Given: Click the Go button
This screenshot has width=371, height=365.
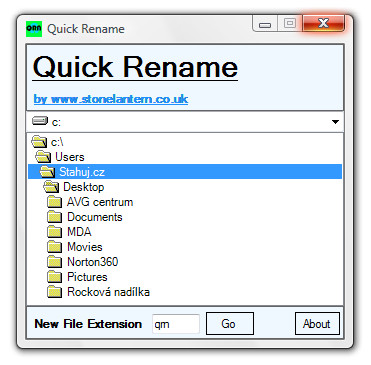Looking at the screenshot, I should [x=230, y=324].
